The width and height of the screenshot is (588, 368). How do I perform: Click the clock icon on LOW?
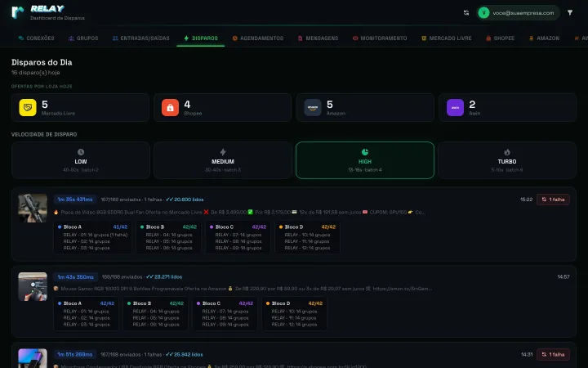[81, 152]
